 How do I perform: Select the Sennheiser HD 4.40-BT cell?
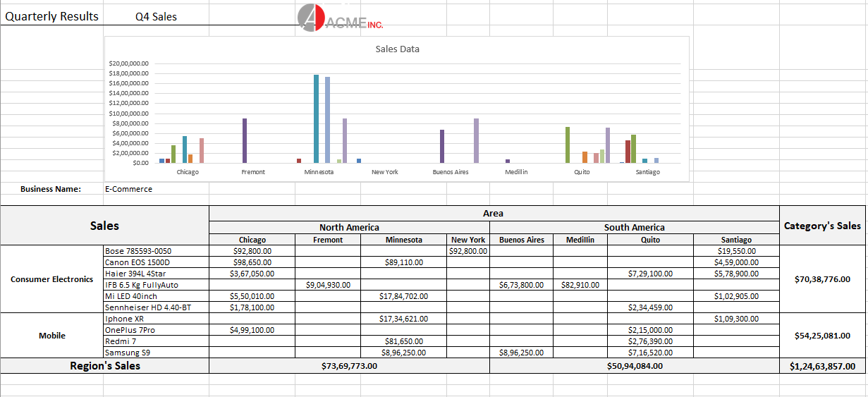coord(157,307)
